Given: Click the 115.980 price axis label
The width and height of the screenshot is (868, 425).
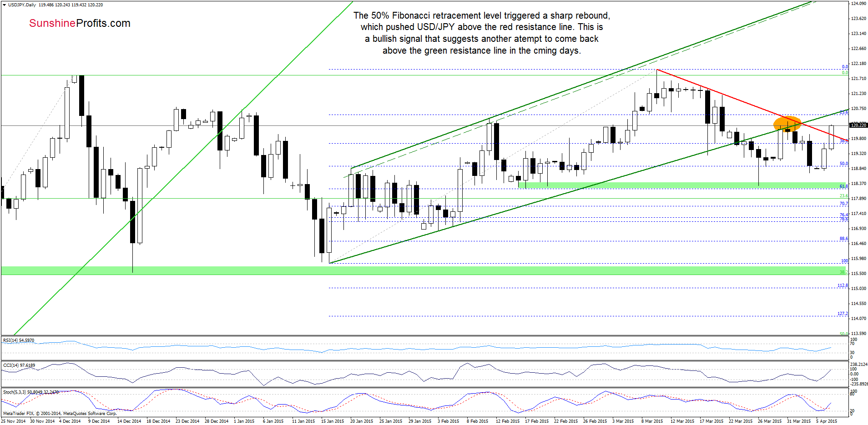Looking at the screenshot, I should 858,259.
